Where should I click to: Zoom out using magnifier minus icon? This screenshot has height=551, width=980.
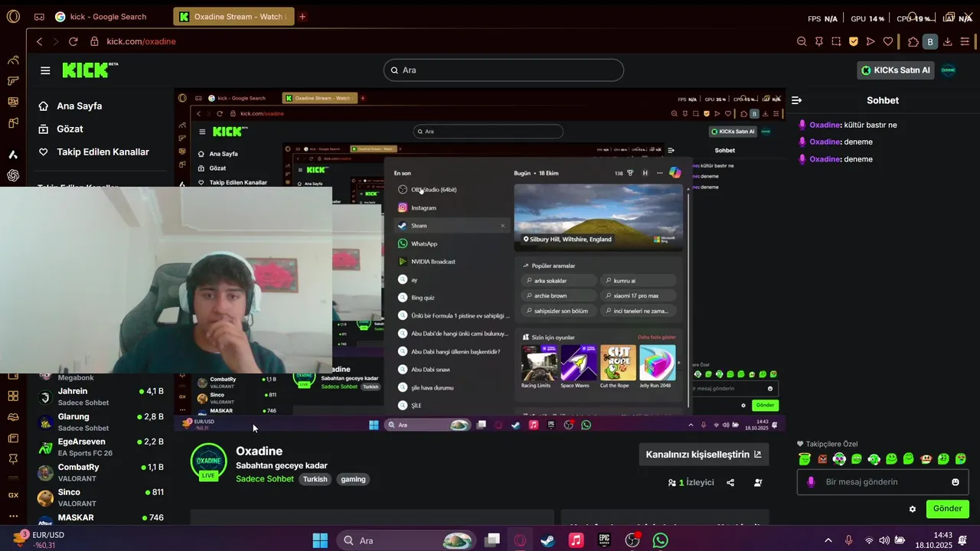point(802,41)
